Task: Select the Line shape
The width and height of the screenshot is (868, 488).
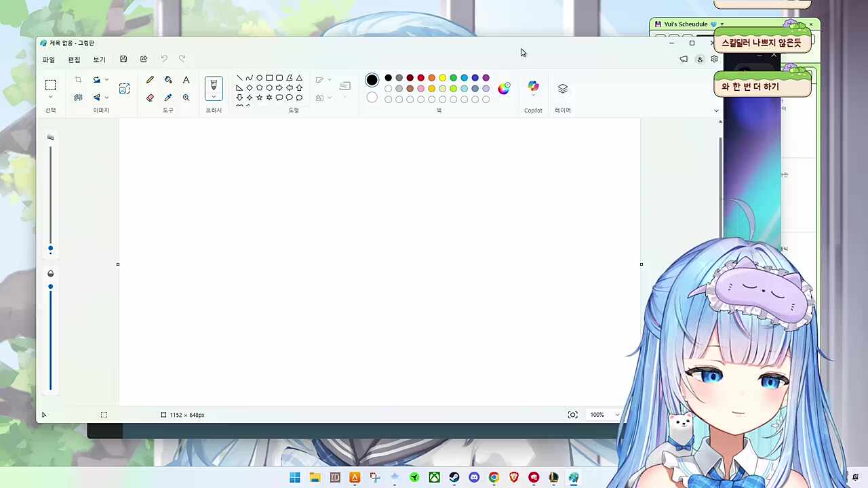Action: (x=239, y=78)
